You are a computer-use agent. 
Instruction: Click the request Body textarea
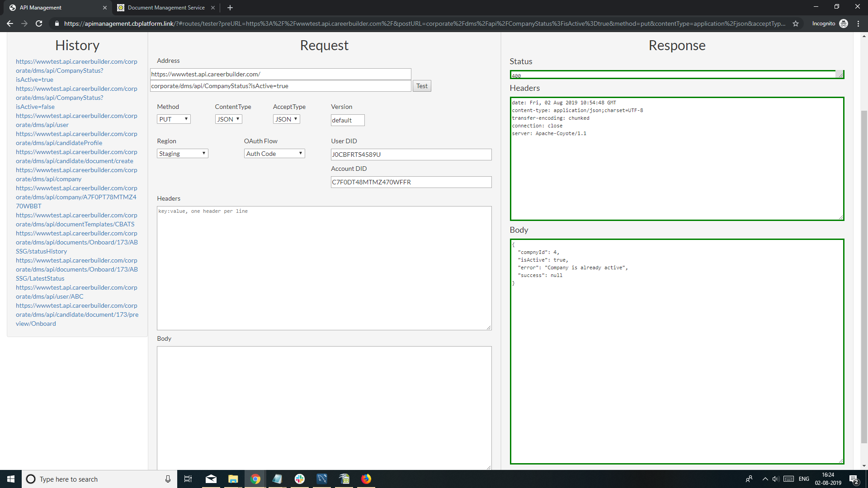coord(324,408)
